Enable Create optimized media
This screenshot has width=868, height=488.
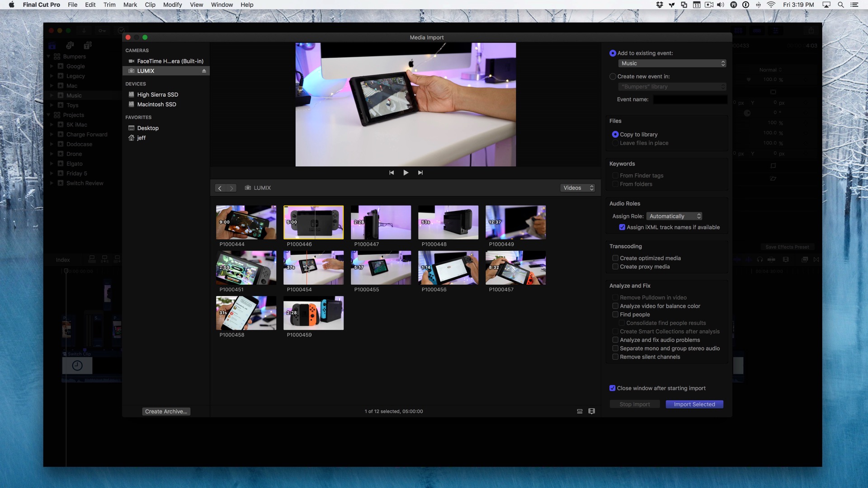click(x=615, y=258)
